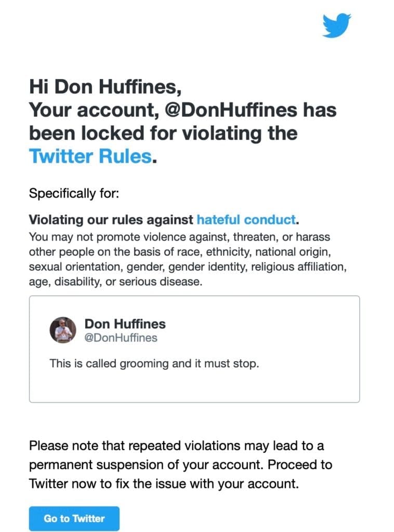Click the tweet text "This is called grooming"
Screen dimensions: 394x532
pyautogui.click(x=154, y=363)
